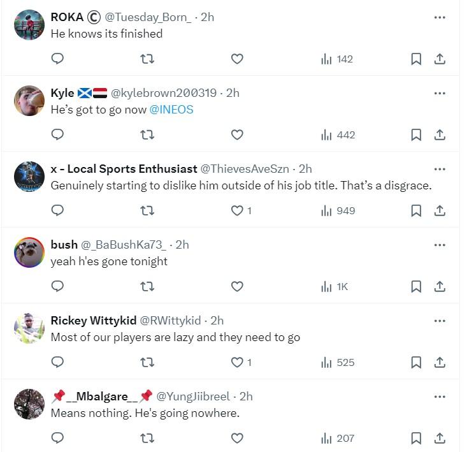476x452 pixels.
Task: Open more options for ROKA's tweet
Action: pyautogui.click(x=440, y=17)
